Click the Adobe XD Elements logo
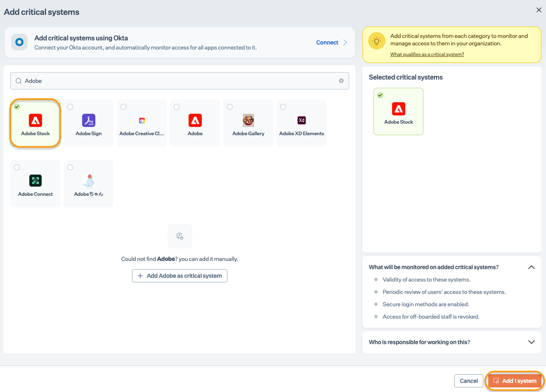The width and height of the screenshot is (546, 392). 302,120
